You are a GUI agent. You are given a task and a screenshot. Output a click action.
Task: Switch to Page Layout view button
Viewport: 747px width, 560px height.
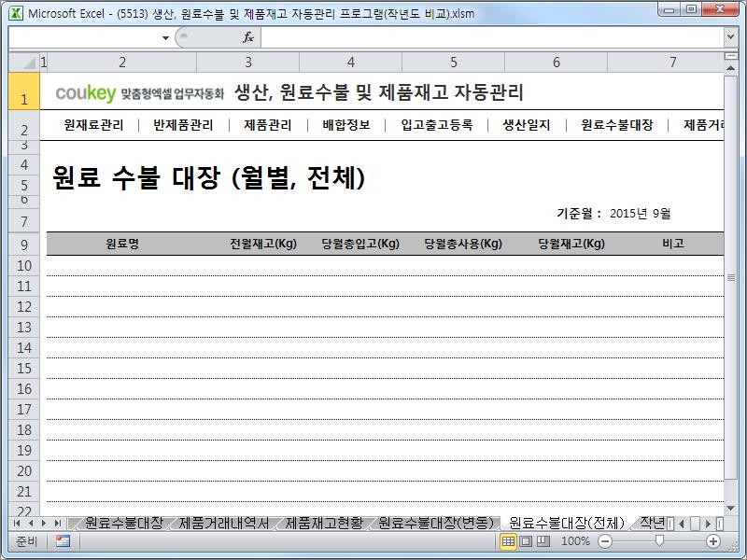[x=526, y=541]
